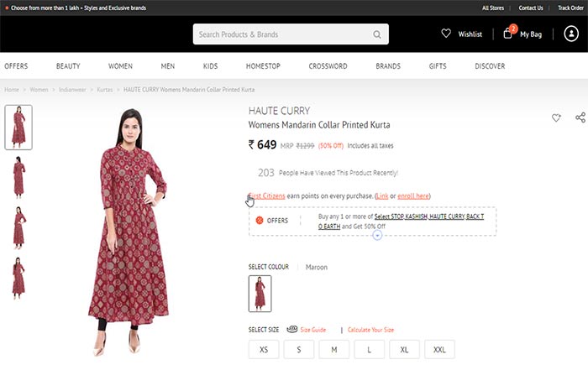Click the Wishlist heart icon in header
The width and height of the screenshot is (588, 365).
(x=446, y=34)
